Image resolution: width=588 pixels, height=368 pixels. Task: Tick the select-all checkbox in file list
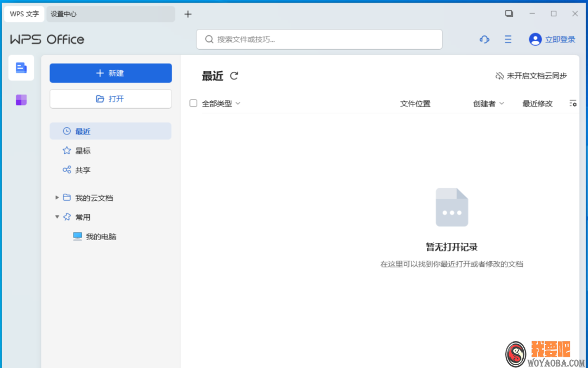193,103
